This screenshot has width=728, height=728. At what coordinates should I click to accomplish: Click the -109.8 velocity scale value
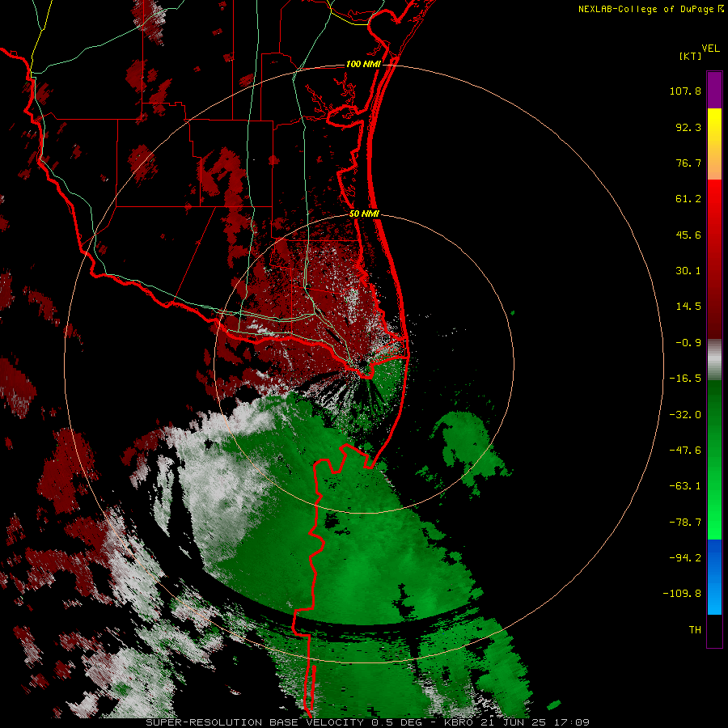click(x=682, y=594)
